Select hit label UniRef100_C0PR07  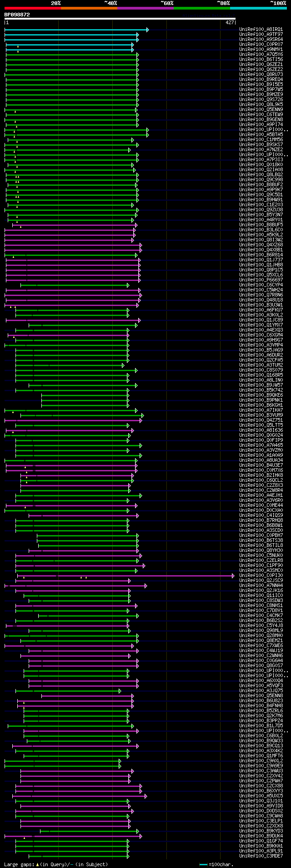pos(261,45)
